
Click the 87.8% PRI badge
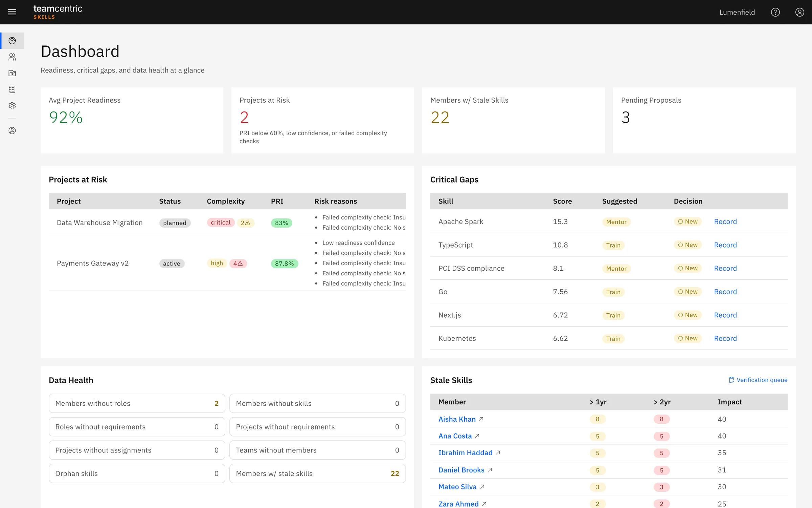coord(285,263)
